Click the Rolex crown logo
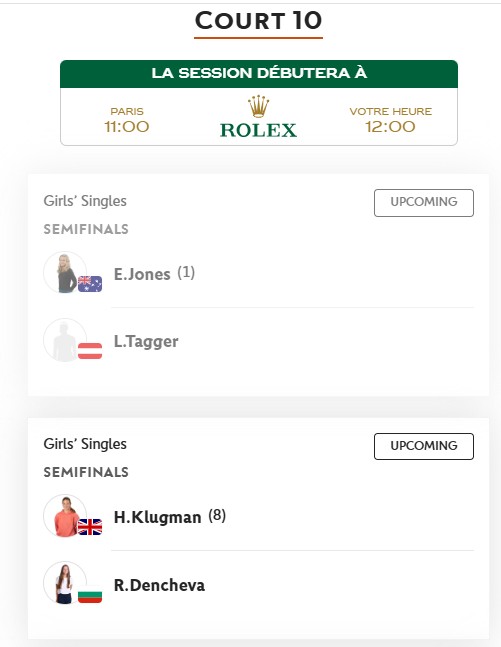 258,106
